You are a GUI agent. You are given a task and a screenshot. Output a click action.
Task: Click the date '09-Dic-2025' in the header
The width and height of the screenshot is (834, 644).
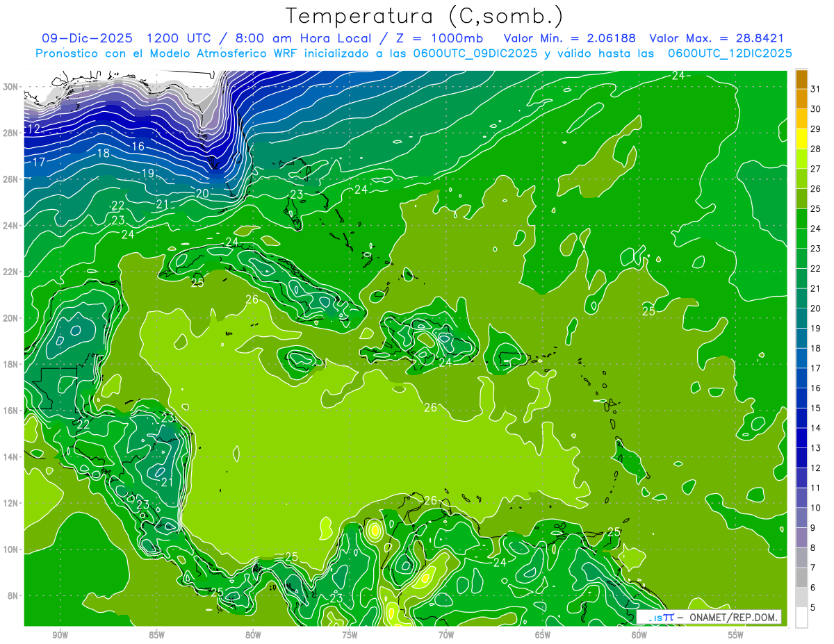[87, 38]
